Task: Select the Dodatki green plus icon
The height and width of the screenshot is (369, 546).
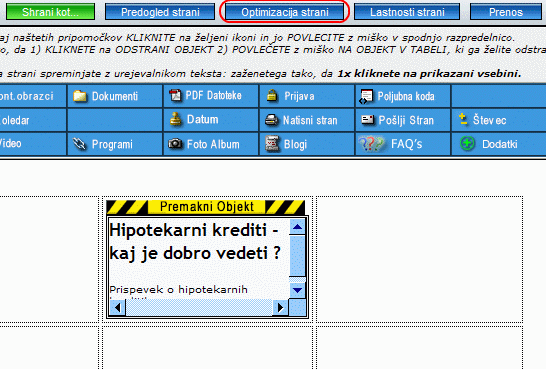Action: pos(467,143)
